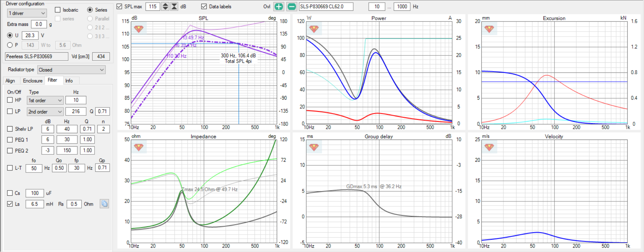Screen dimensions: 644x252
Task: Click the Ls 6.5 mH field
Action: [x=35, y=204]
